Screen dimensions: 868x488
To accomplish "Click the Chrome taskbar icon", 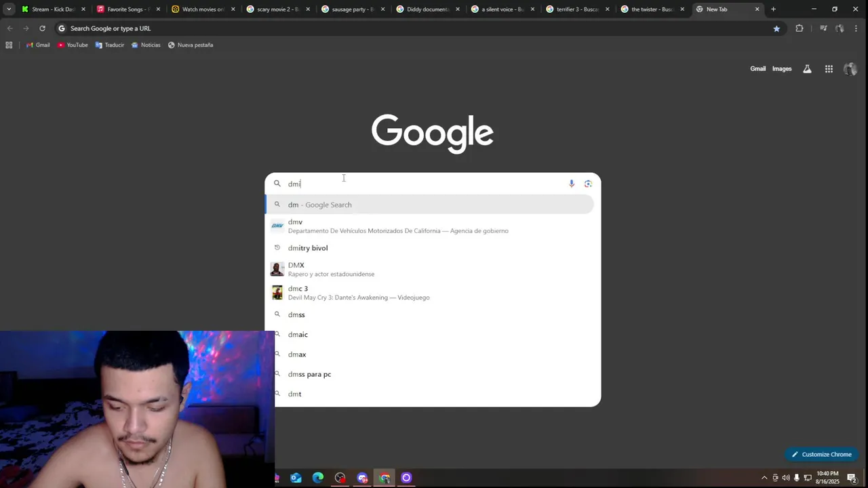I will point(384,478).
